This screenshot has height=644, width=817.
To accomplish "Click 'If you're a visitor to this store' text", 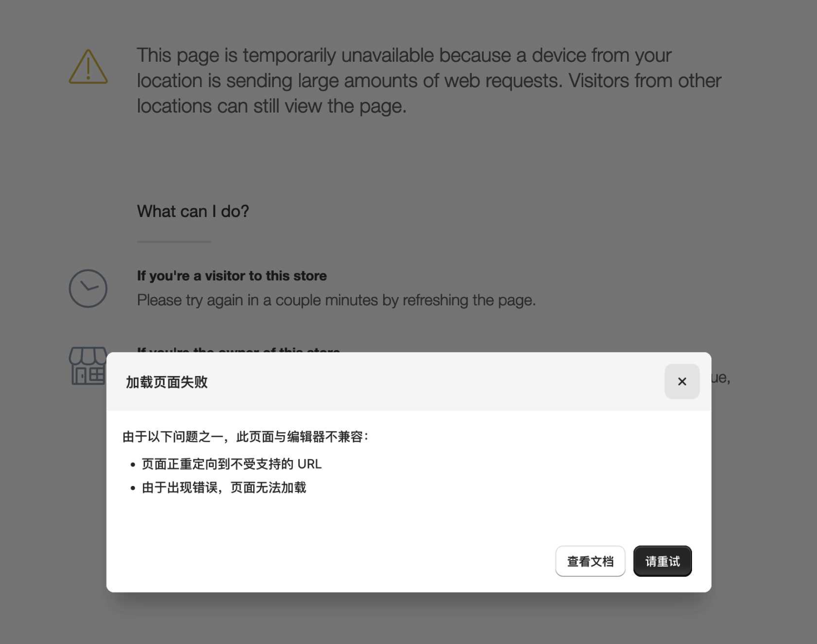I will tap(232, 275).
